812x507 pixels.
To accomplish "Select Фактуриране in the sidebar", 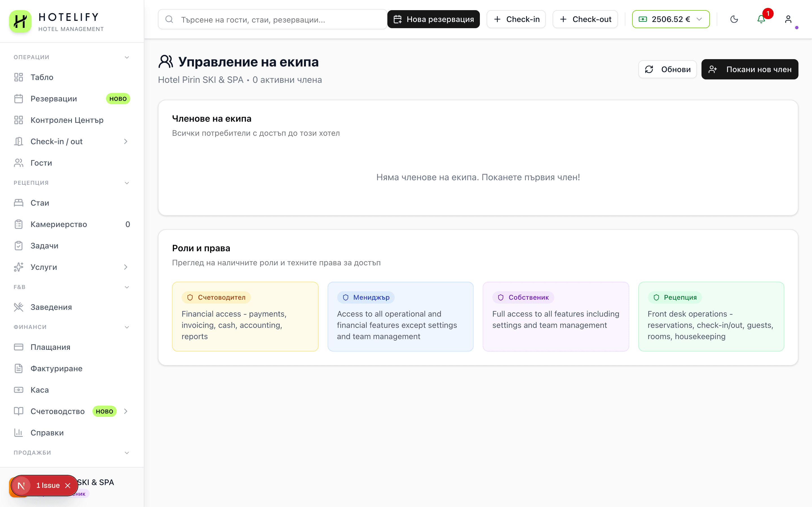I will [56, 368].
